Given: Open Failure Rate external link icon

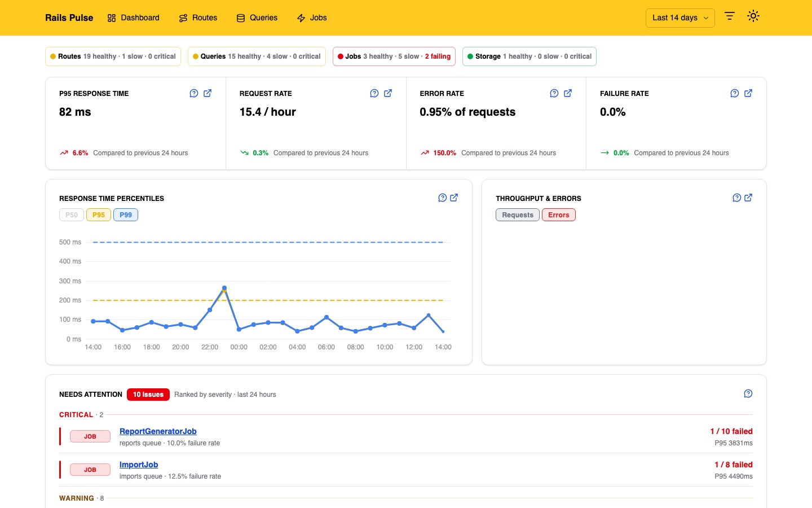Looking at the screenshot, I should [x=748, y=93].
